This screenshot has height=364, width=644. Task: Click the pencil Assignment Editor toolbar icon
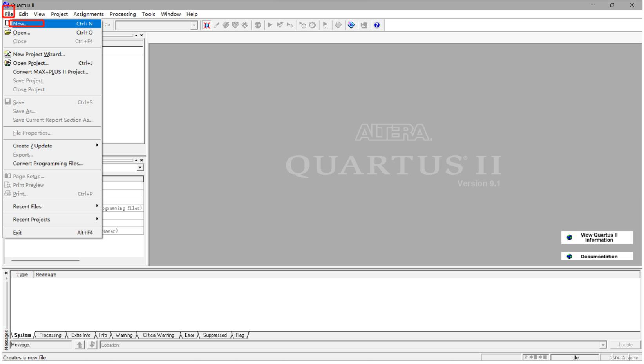coord(217,25)
